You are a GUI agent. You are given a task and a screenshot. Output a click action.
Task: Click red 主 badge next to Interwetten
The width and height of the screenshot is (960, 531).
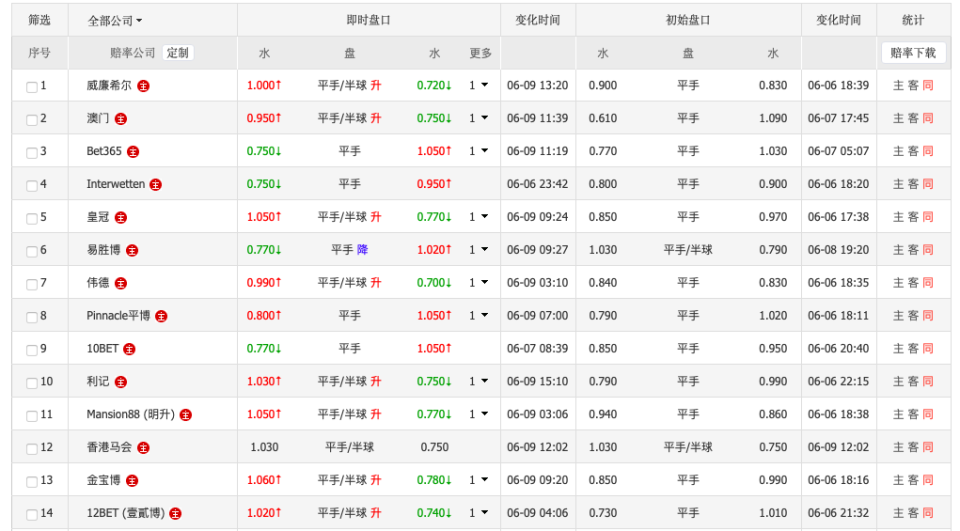pyautogui.click(x=156, y=185)
